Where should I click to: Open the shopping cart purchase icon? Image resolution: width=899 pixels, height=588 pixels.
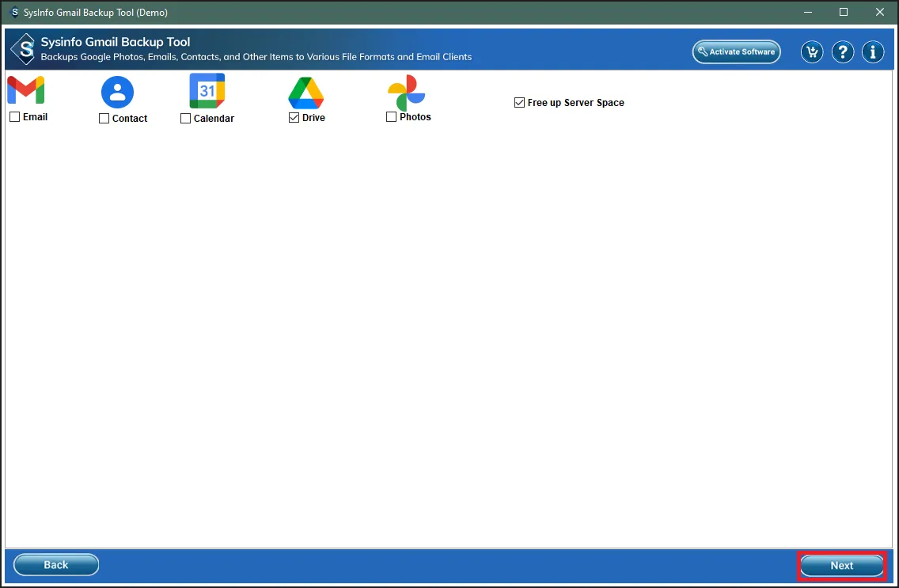(x=812, y=52)
